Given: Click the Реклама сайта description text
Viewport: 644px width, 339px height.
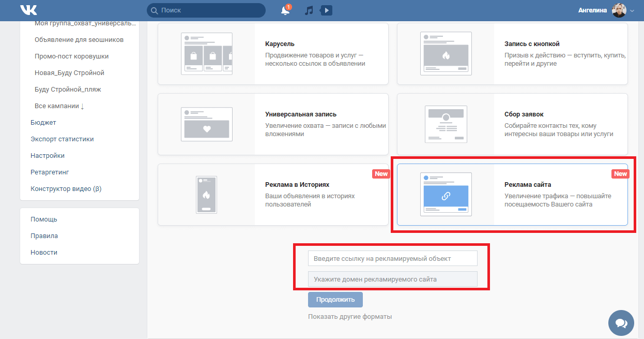Looking at the screenshot, I should 558,200.
